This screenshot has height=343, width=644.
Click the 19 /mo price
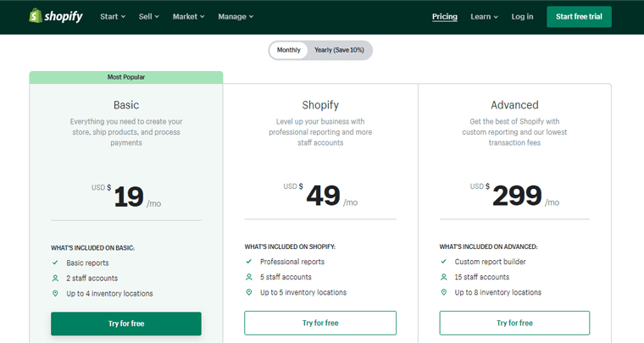126,196
